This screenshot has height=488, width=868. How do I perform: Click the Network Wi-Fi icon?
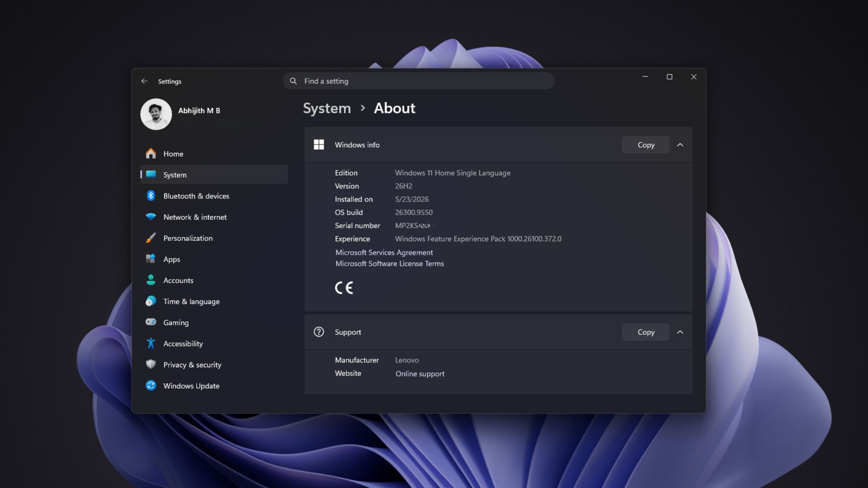click(x=151, y=217)
